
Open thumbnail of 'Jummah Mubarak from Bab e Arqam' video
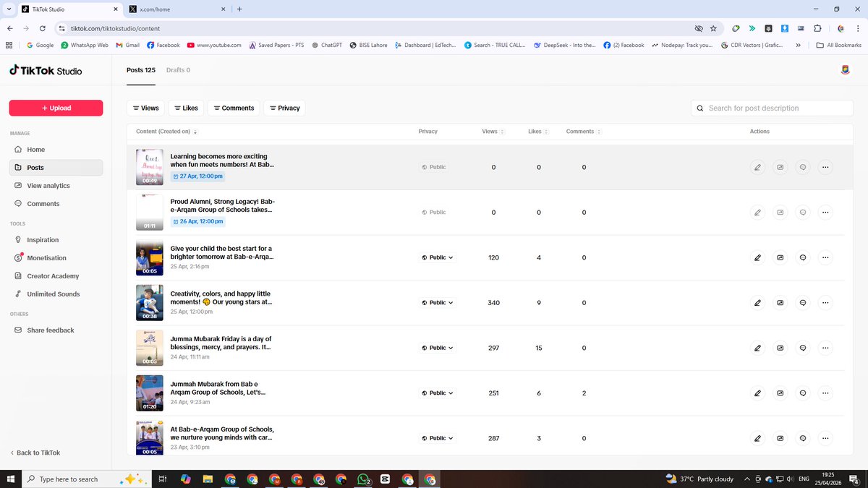pyautogui.click(x=150, y=393)
